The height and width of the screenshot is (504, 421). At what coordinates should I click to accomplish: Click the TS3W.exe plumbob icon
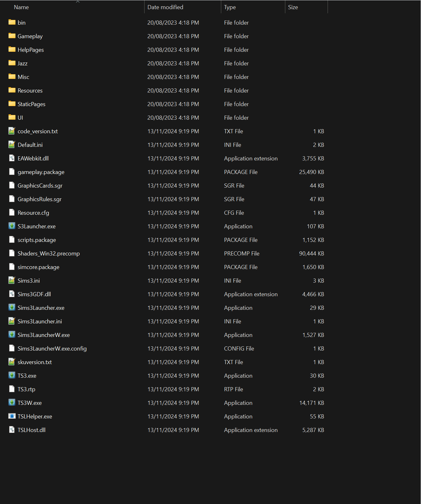coord(12,402)
